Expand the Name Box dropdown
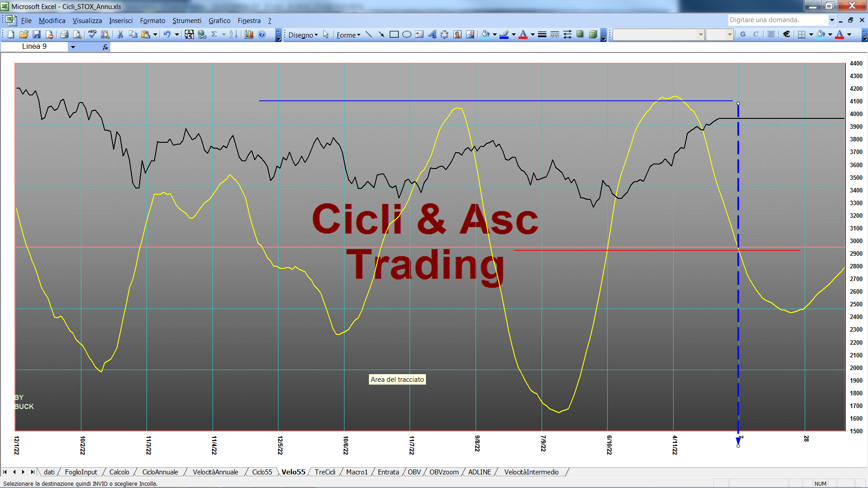 [x=73, y=47]
